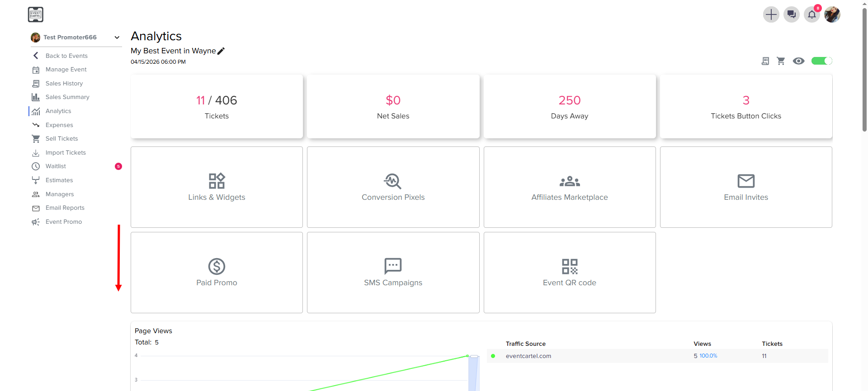Click the Managers people icon
This screenshot has width=868, height=391.
pos(36,194)
